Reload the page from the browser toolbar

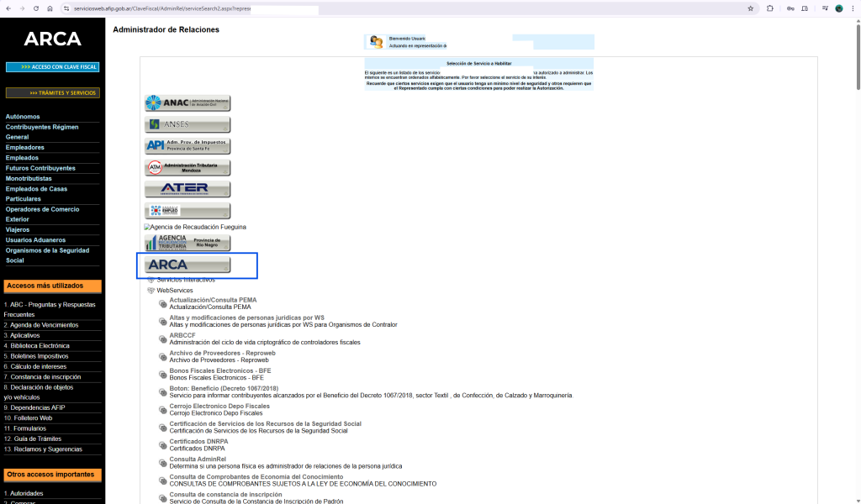tap(35, 8)
